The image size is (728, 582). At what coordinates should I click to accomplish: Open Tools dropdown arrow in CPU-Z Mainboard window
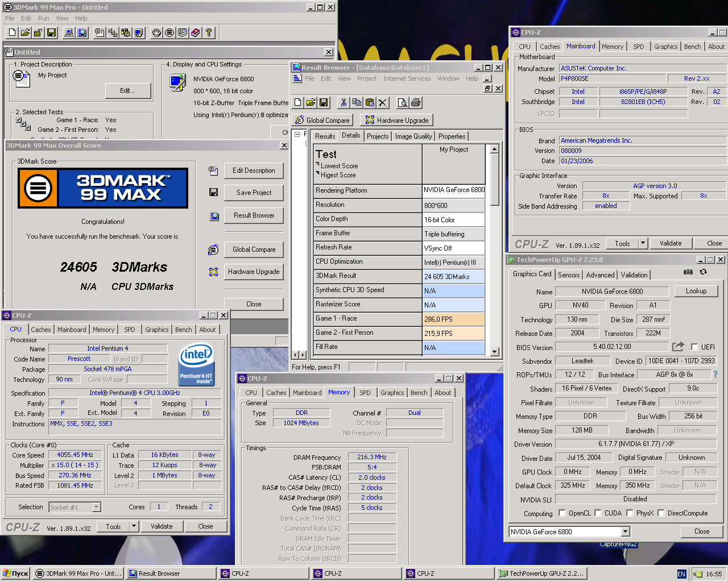click(x=643, y=243)
